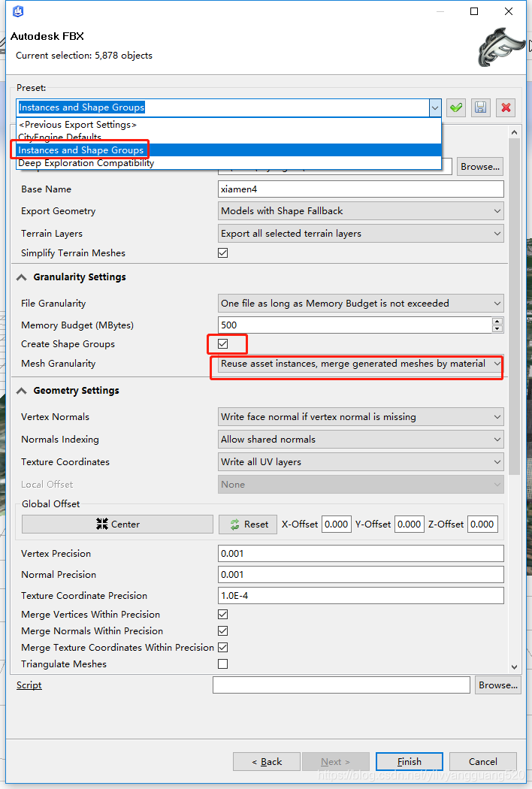Enable Triangulate Meshes checkbox

point(223,664)
